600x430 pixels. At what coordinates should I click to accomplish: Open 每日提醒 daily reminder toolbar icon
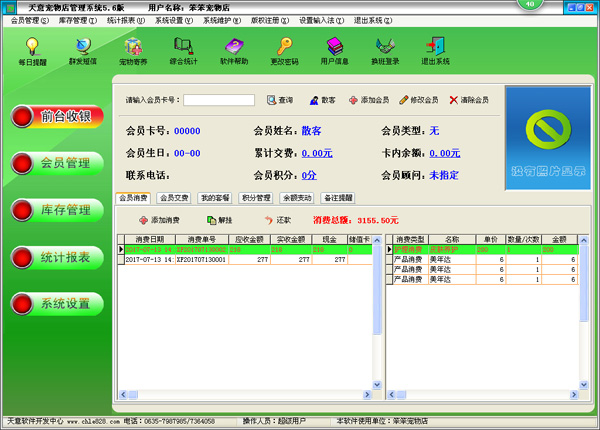click(x=31, y=51)
